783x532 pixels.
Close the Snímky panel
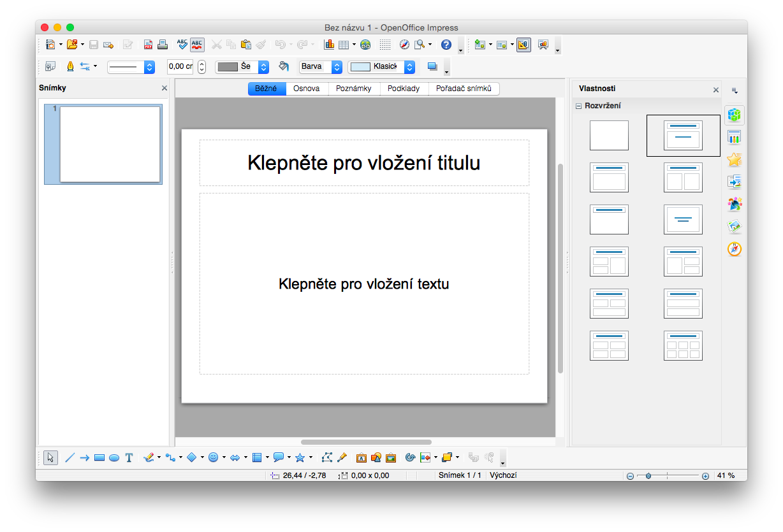(165, 89)
